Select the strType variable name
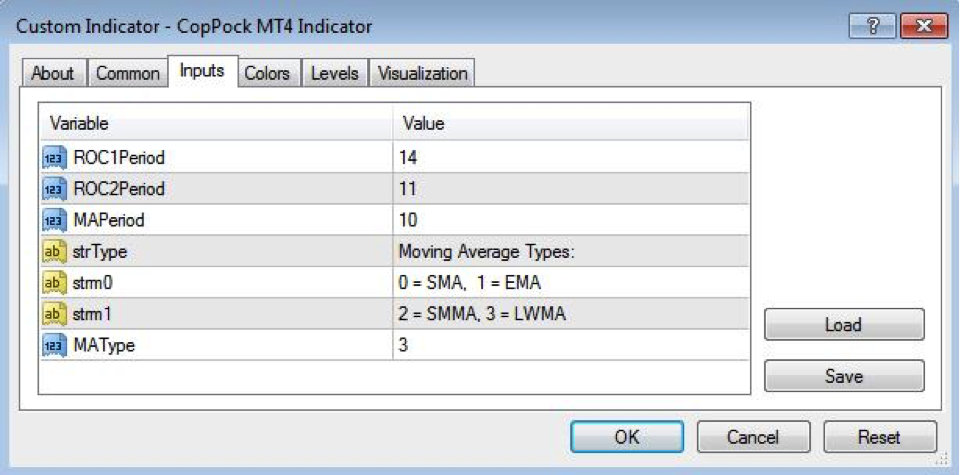Viewport: 960px width, 475px height. [100, 252]
